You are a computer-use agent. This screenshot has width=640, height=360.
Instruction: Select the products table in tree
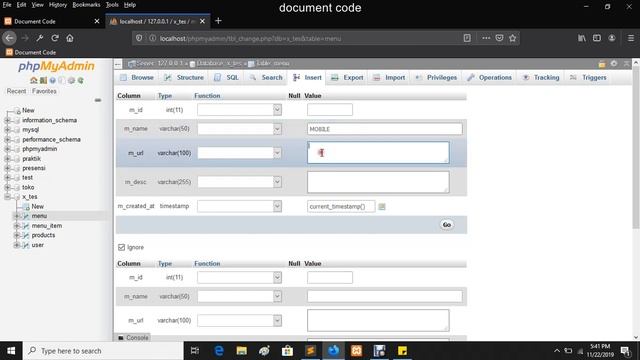pyautogui.click(x=43, y=235)
